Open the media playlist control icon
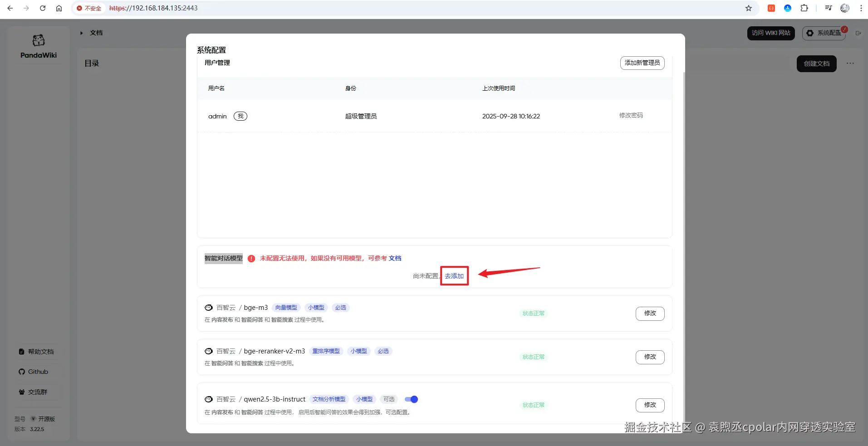The height and width of the screenshot is (446, 868). click(x=829, y=8)
